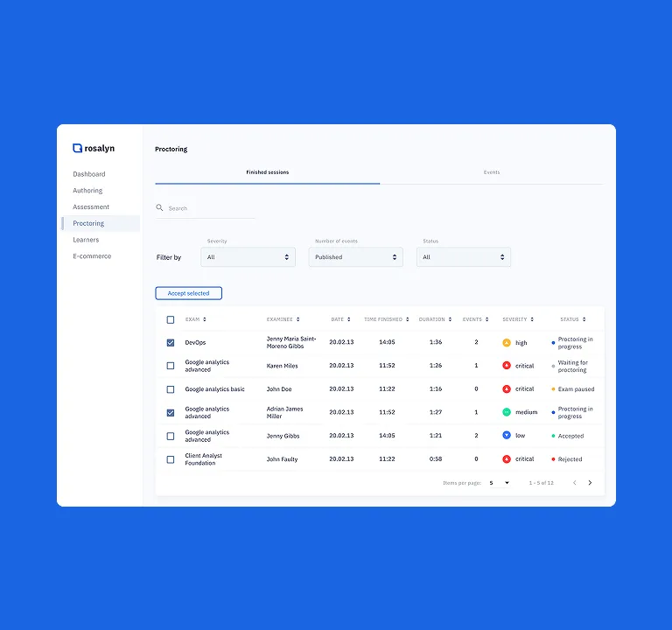The image size is (672, 630).
Task: Click examinee Jenny Maria Saint-Moreno Gibbs
Action: [291, 342]
